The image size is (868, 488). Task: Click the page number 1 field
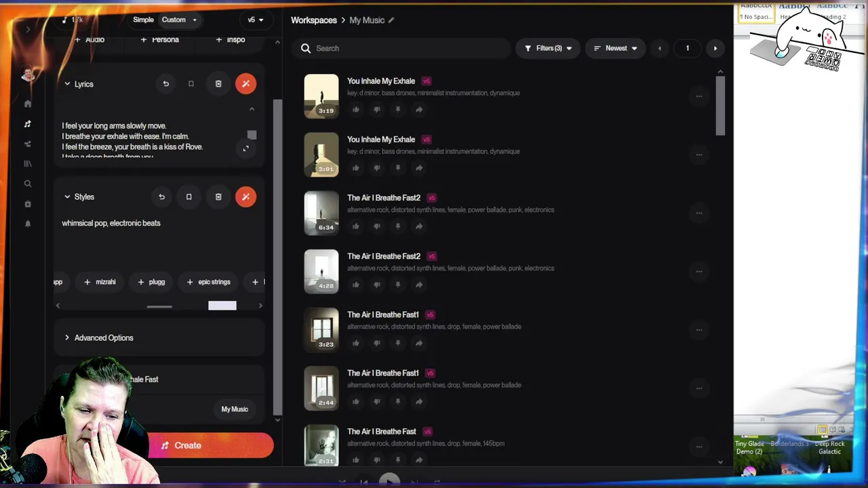687,48
